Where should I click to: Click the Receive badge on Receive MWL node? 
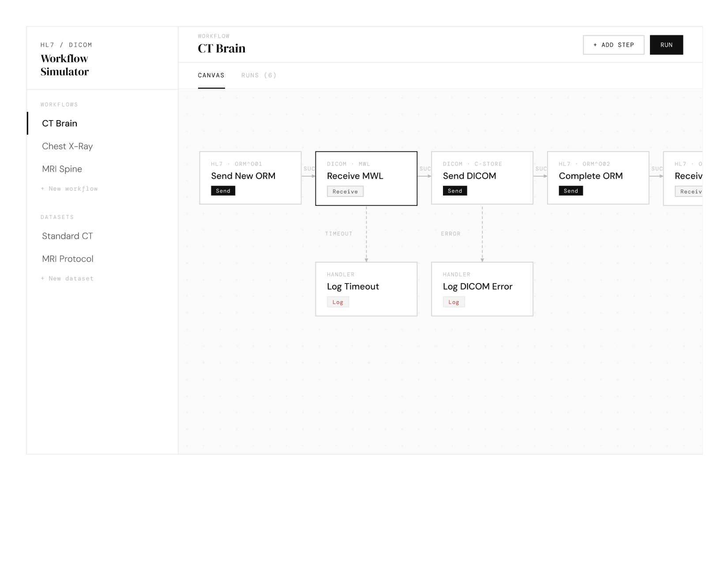tap(345, 191)
